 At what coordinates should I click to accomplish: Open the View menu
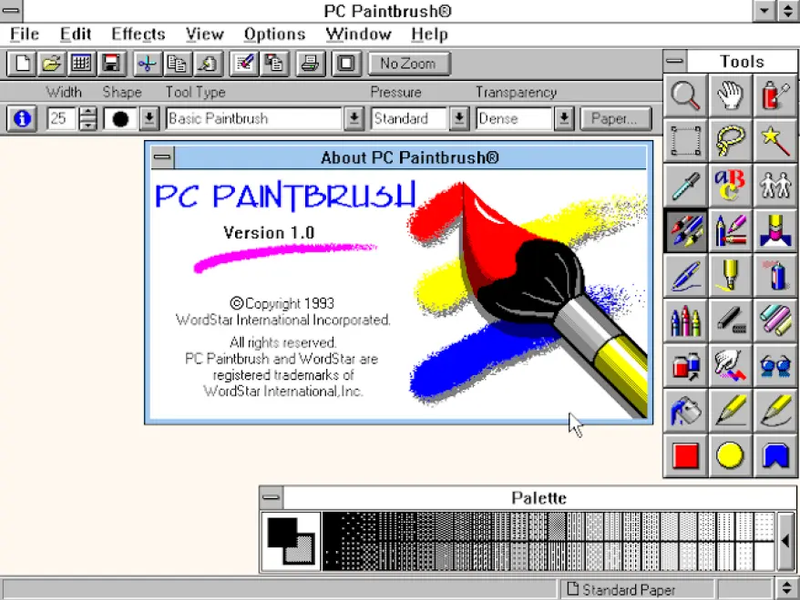point(205,34)
